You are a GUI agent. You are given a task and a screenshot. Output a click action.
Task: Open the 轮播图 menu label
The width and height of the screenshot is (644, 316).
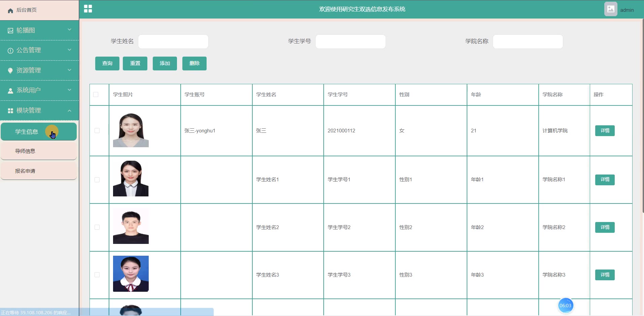pos(26,30)
